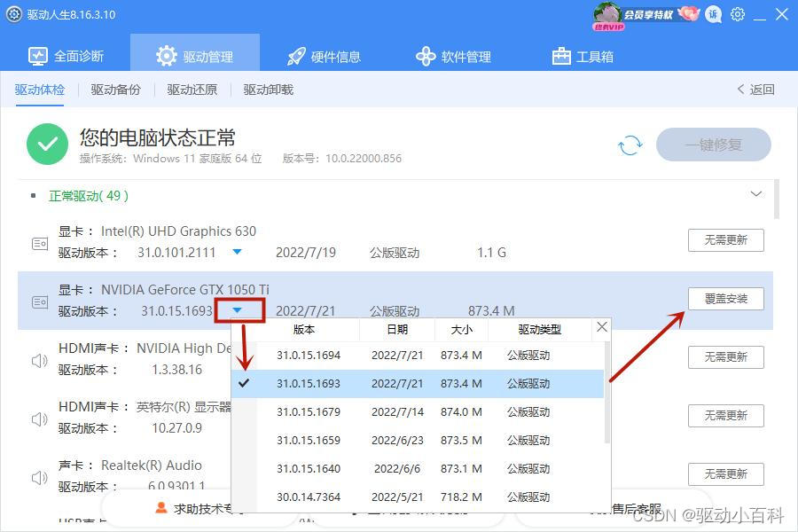This screenshot has width=798, height=532.
Task: Click 覆盖安装 button for NVIDIA GTX 1050 Ti
Action: click(725, 299)
